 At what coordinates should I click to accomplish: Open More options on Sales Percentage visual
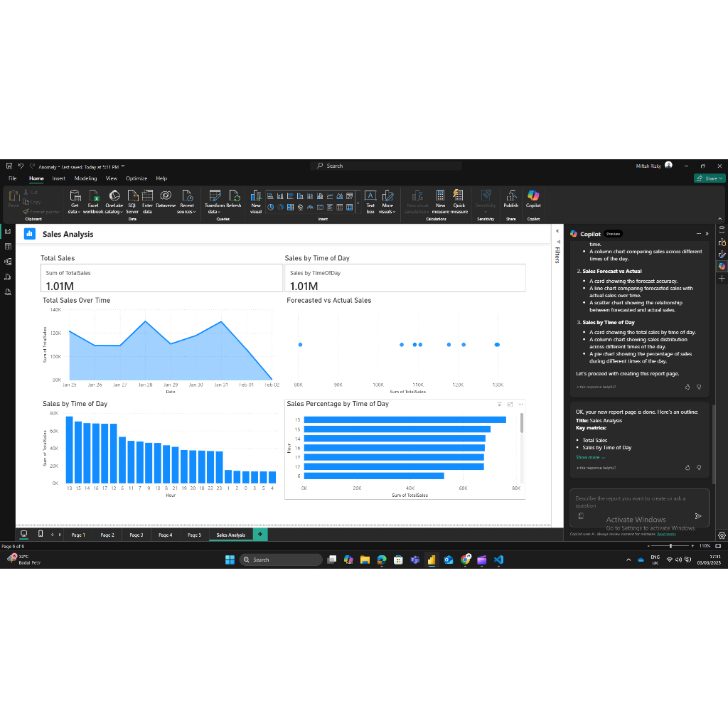tap(521, 405)
